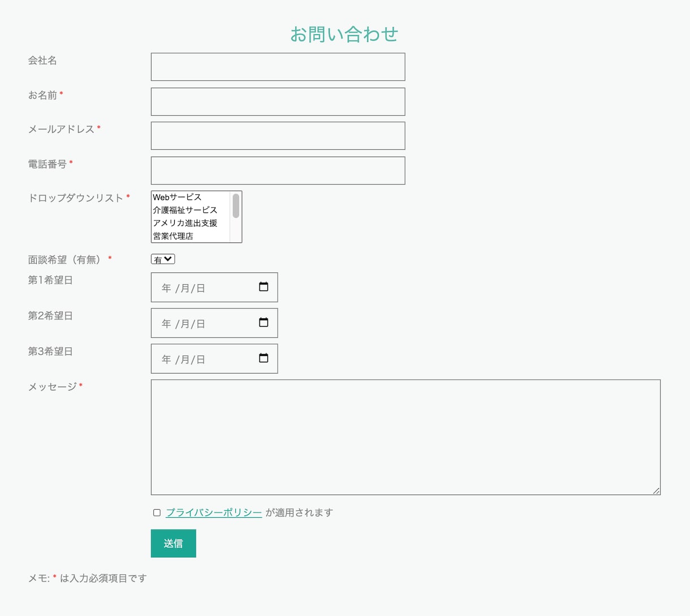Click the メールアドレス label

point(61,129)
